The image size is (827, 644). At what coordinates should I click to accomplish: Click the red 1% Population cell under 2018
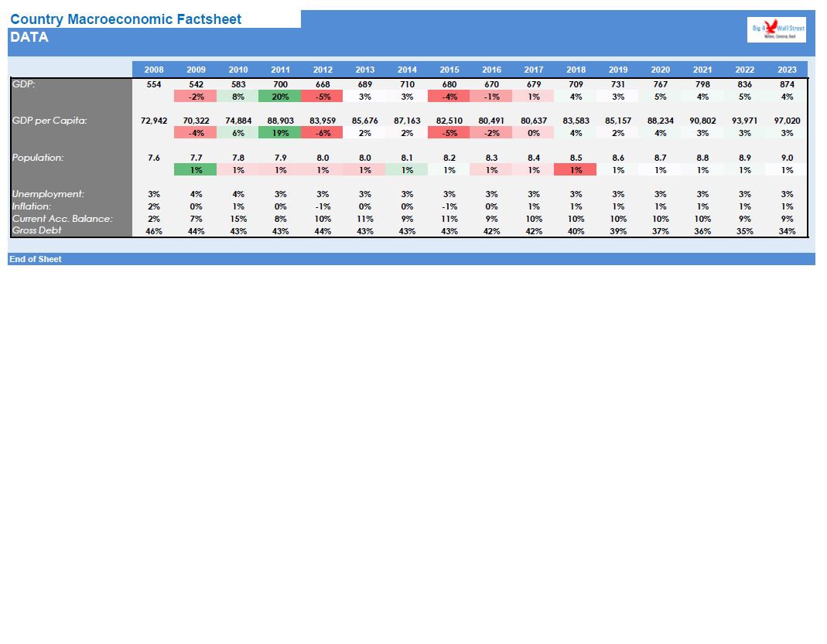[x=576, y=169]
